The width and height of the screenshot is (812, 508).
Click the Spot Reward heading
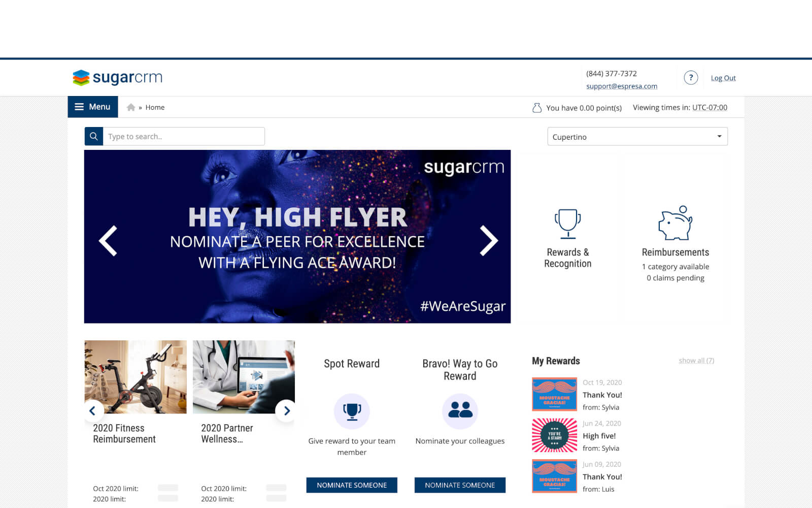[352, 363]
